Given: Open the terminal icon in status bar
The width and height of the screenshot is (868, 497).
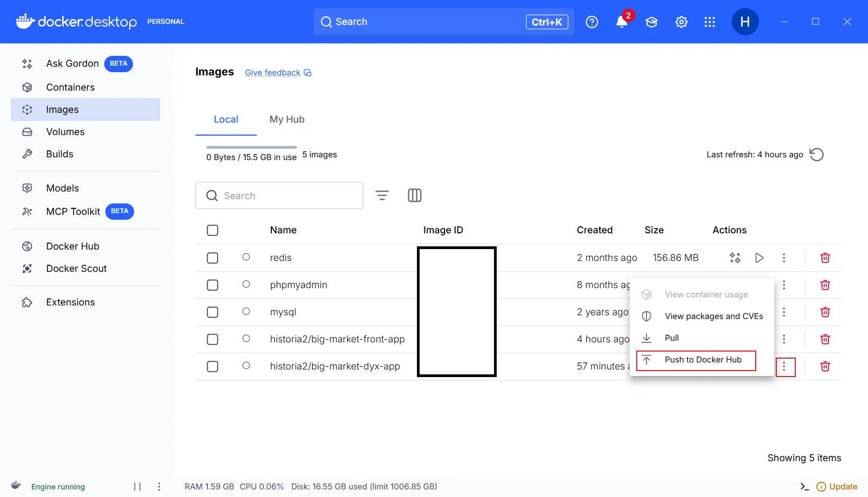Looking at the screenshot, I should point(804,487).
